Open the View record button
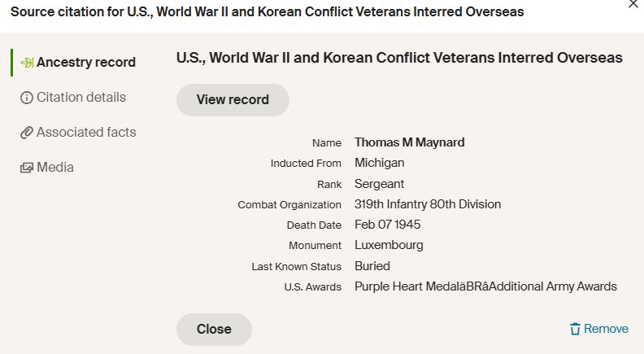The height and width of the screenshot is (354, 644). pos(233,100)
